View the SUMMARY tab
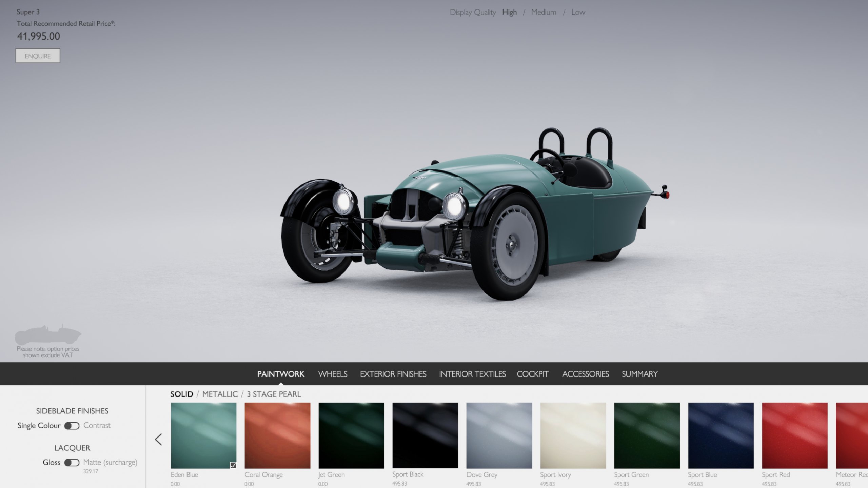The width and height of the screenshot is (868, 488). pos(639,374)
